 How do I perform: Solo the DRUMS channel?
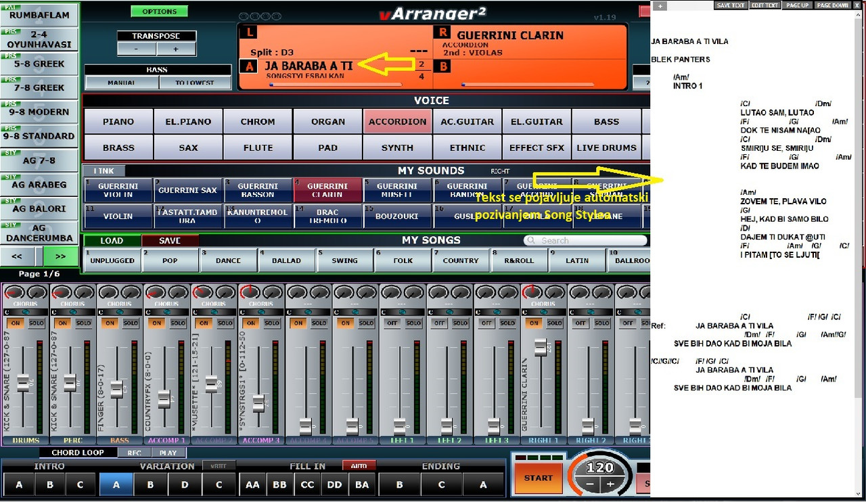tap(37, 323)
